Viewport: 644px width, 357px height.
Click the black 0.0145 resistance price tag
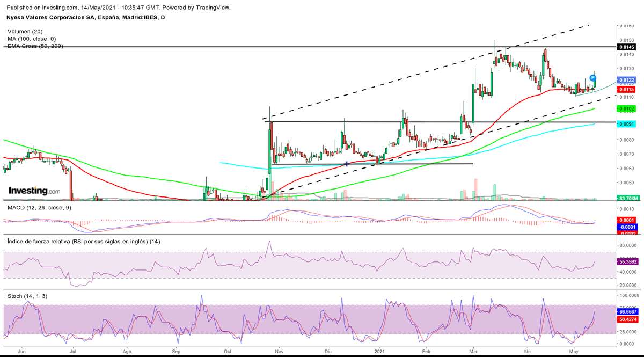coord(627,47)
